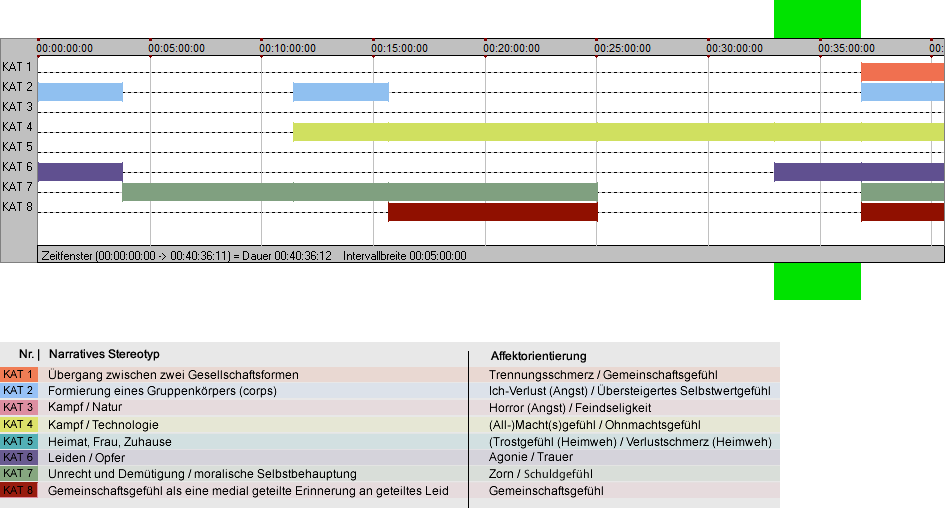This screenshot has width=945, height=530.
Task: Select the KAT 8 track label in timeline
Action: pyautogui.click(x=17, y=207)
